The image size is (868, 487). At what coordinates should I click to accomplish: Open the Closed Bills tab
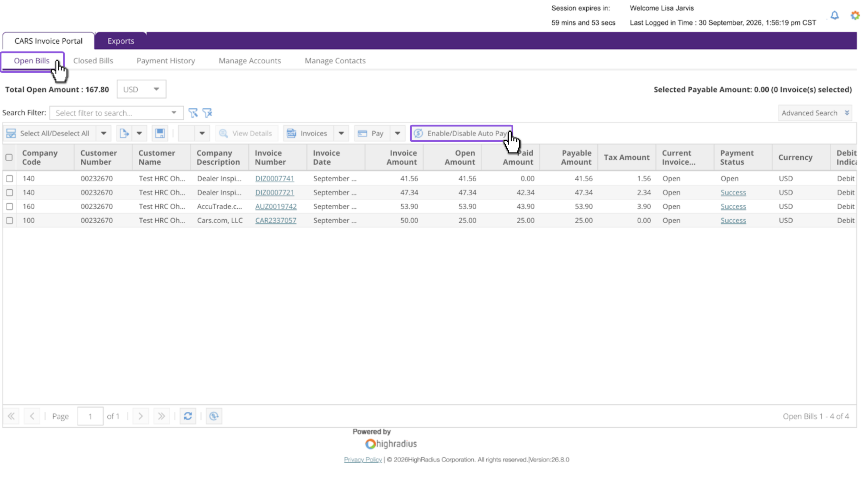(93, 61)
